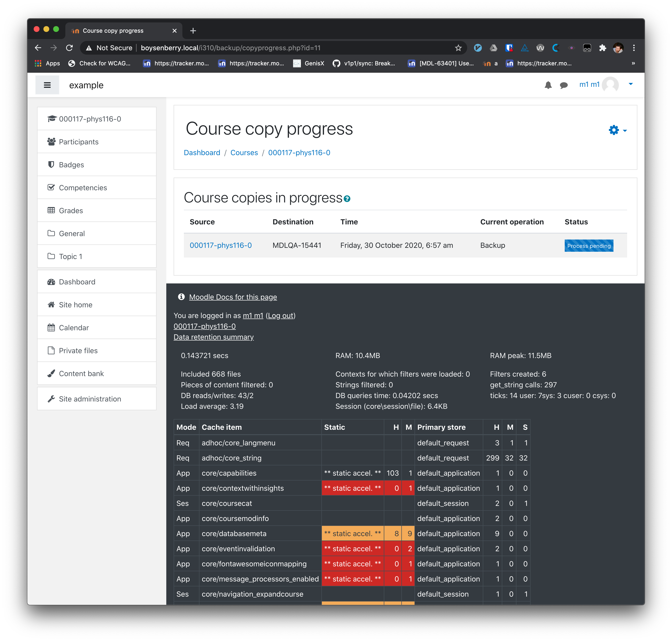
Task: Open the Apps bookmark shortcut
Action: [48, 63]
